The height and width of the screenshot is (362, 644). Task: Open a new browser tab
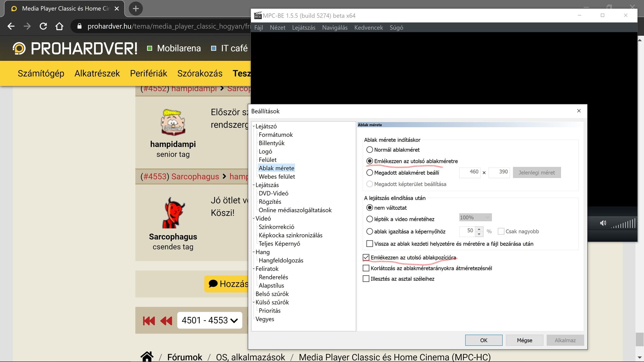pos(136,8)
